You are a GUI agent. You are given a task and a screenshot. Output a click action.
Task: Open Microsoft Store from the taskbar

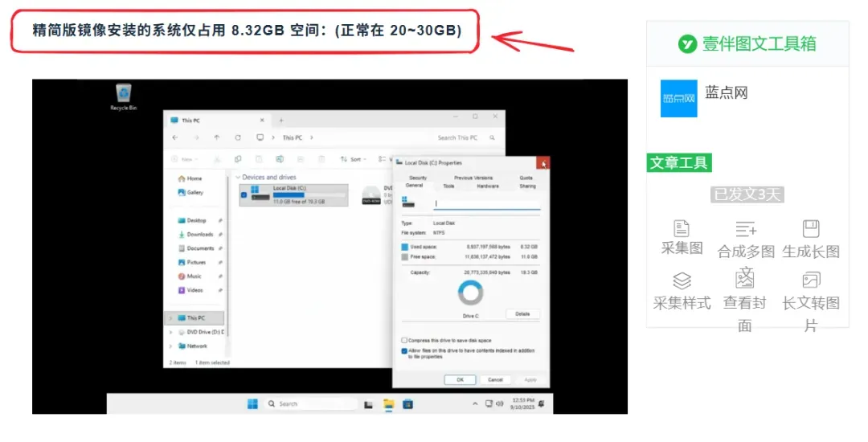coord(408,404)
